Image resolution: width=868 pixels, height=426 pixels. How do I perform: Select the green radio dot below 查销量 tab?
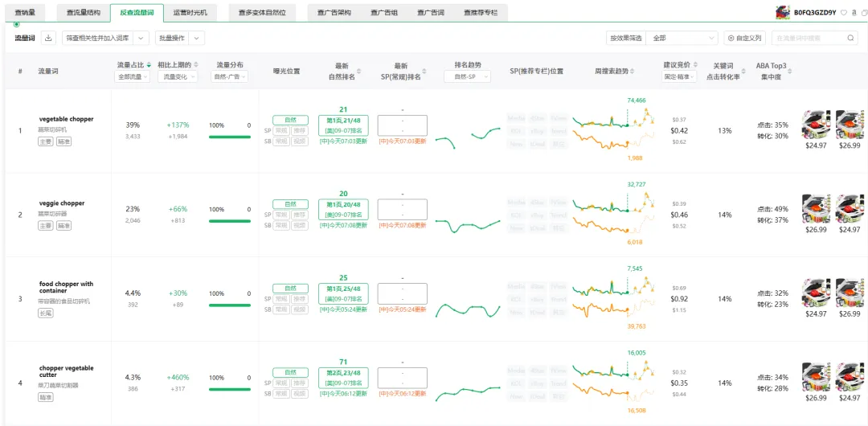tap(16, 24)
